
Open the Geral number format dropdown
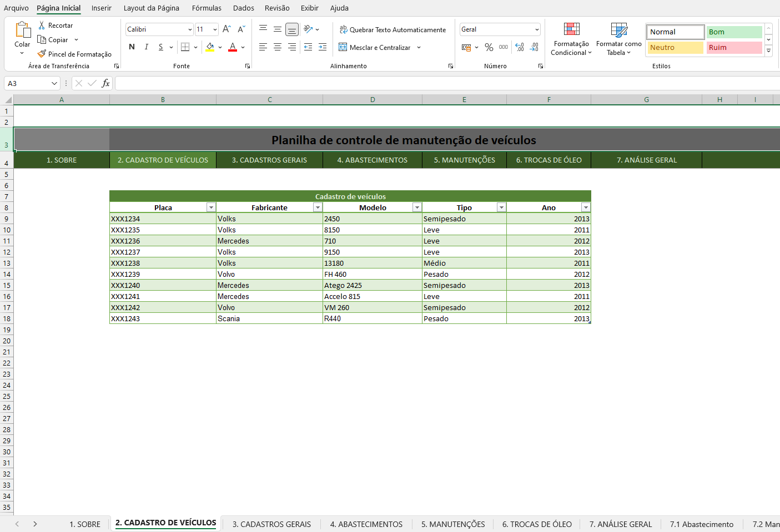(x=537, y=29)
